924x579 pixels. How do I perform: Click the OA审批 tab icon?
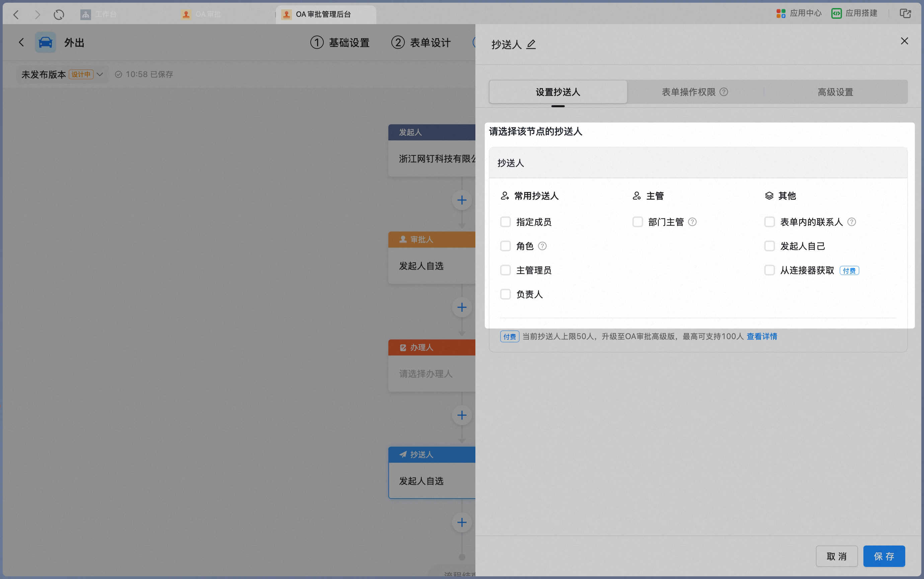pyautogui.click(x=186, y=14)
